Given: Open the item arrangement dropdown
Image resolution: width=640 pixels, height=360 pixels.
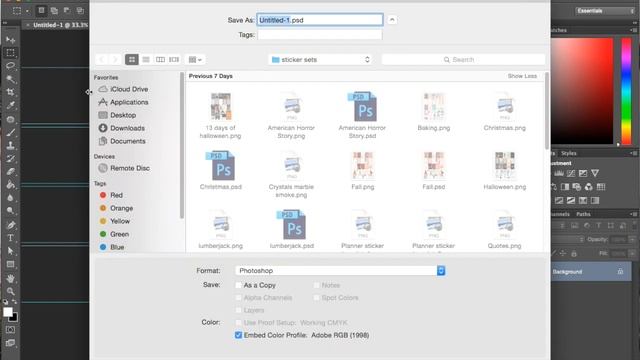Looking at the screenshot, I should (195, 60).
